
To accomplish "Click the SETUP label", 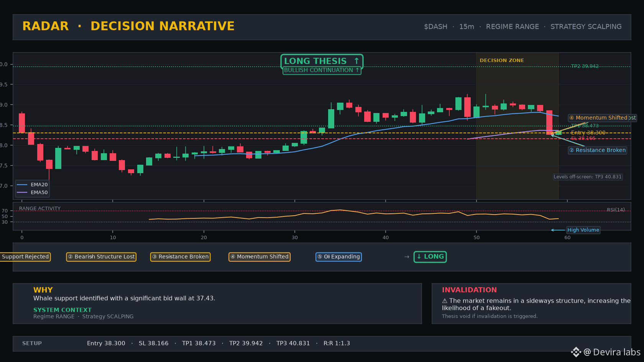I will pyautogui.click(x=32, y=343).
